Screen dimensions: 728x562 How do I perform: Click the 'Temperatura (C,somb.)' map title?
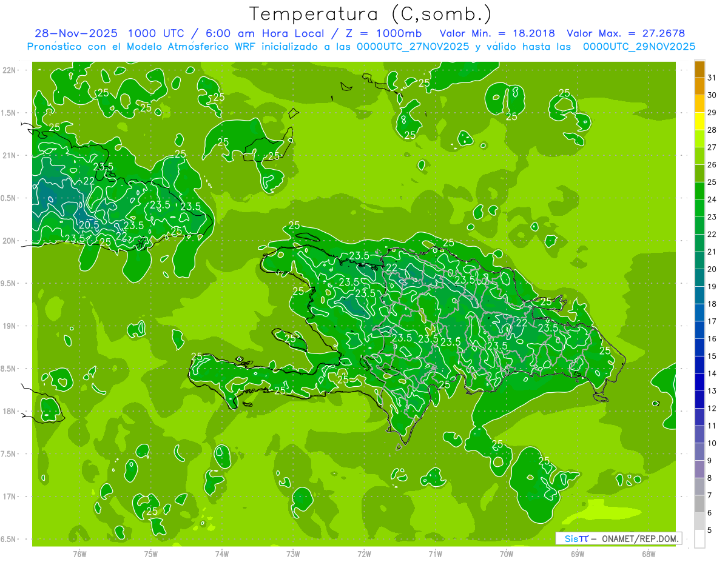[x=371, y=14]
